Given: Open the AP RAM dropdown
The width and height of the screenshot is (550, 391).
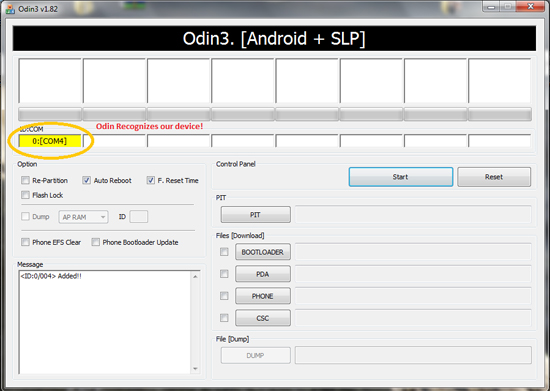Looking at the screenshot, I should point(83,217).
